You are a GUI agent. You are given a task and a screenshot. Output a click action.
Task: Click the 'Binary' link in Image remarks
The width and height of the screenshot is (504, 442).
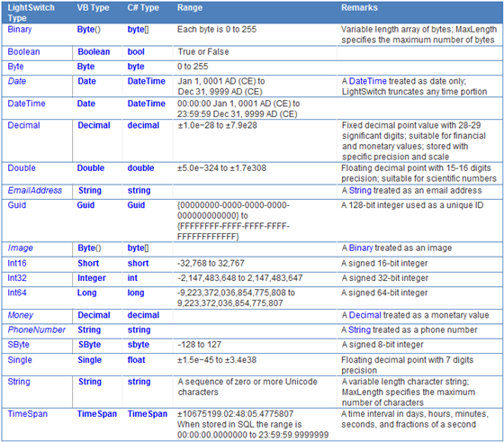coord(361,248)
